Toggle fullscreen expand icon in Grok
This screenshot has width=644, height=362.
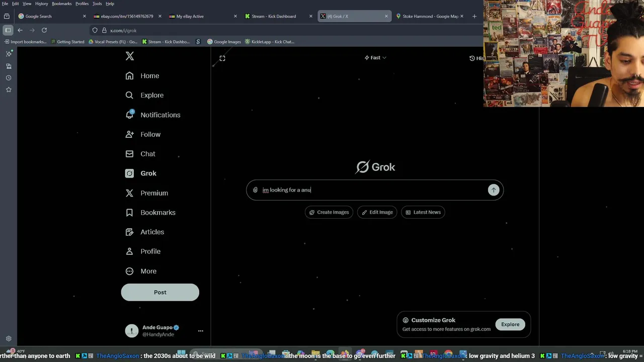click(222, 58)
